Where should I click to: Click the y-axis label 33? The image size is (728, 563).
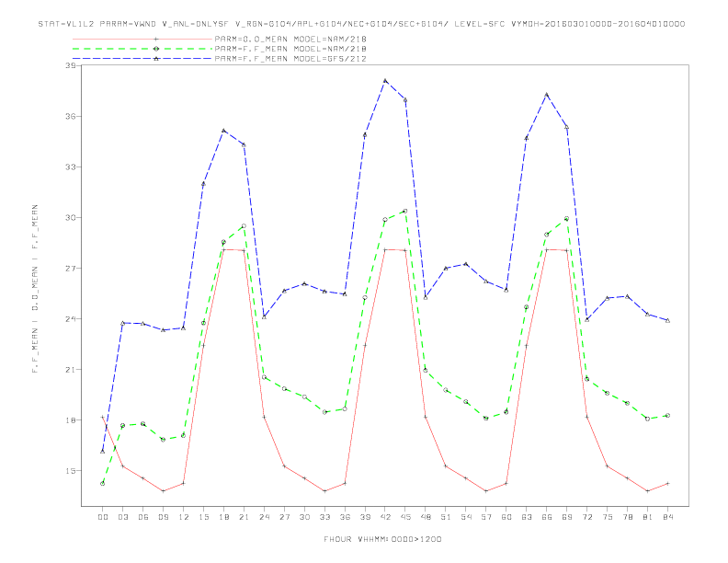[x=70, y=167]
